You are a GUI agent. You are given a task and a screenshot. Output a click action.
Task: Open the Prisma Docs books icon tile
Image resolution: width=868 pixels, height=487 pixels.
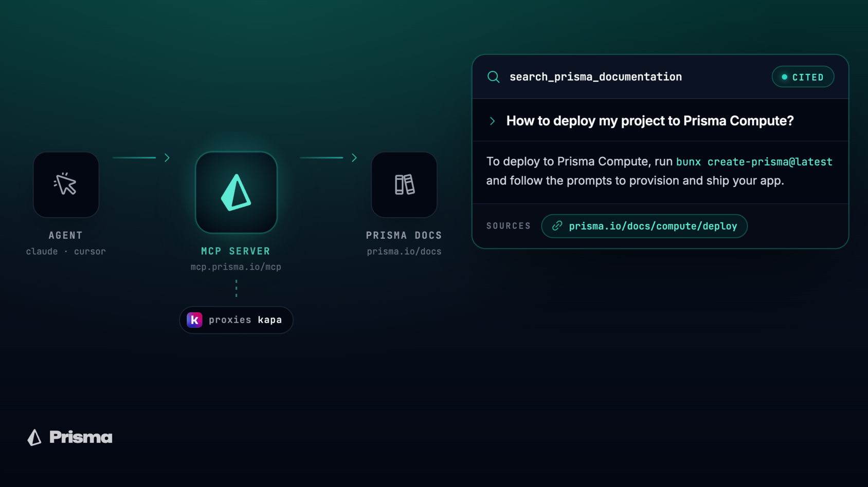(x=404, y=184)
